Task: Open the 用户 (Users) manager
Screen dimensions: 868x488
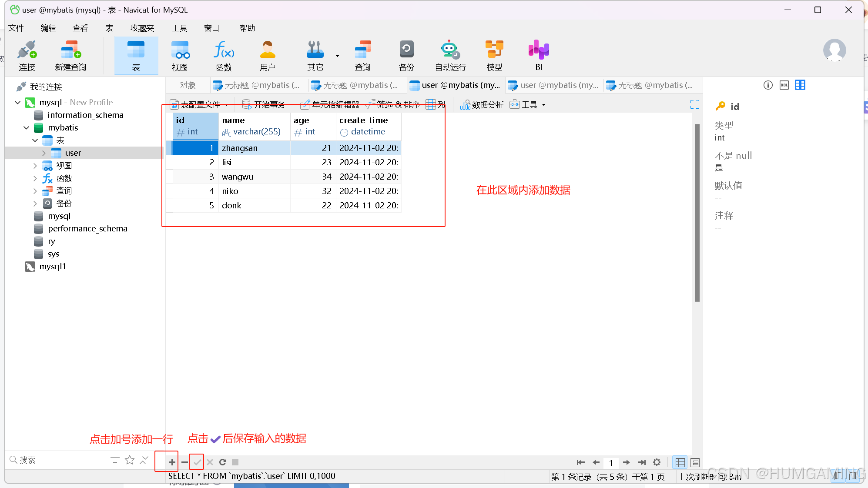Action: point(267,55)
